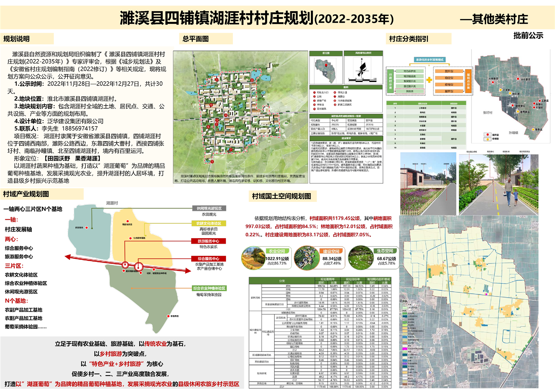Click the 大秦家庄 label on classification map
The image size is (555, 392).
[x=493, y=79]
